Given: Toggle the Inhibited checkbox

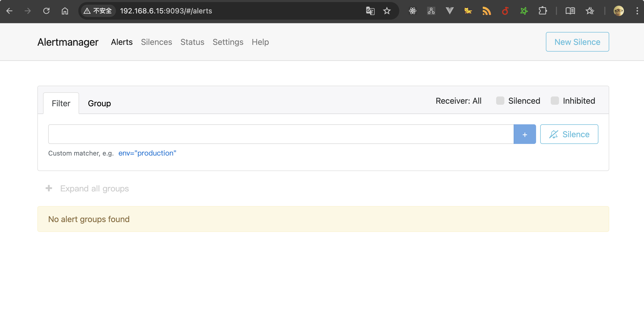Looking at the screenshot, I should (555, 101).
